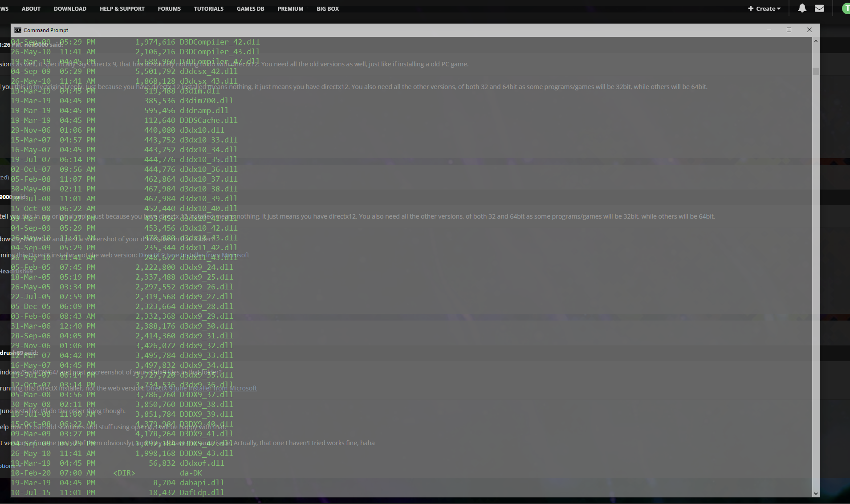This screenshot has height=504, width=850.
Task: Open the notifications bell icon
Action: point(802,8)
